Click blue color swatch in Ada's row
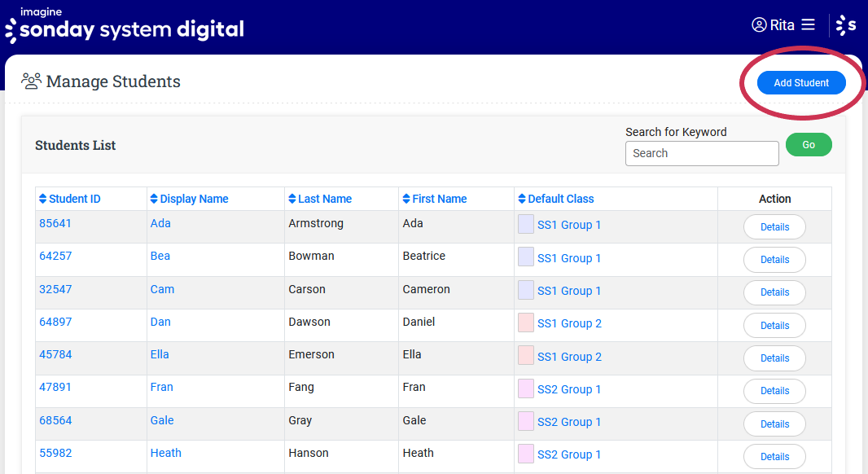Viewport: 868px width, 474px height. pos(526,224)
